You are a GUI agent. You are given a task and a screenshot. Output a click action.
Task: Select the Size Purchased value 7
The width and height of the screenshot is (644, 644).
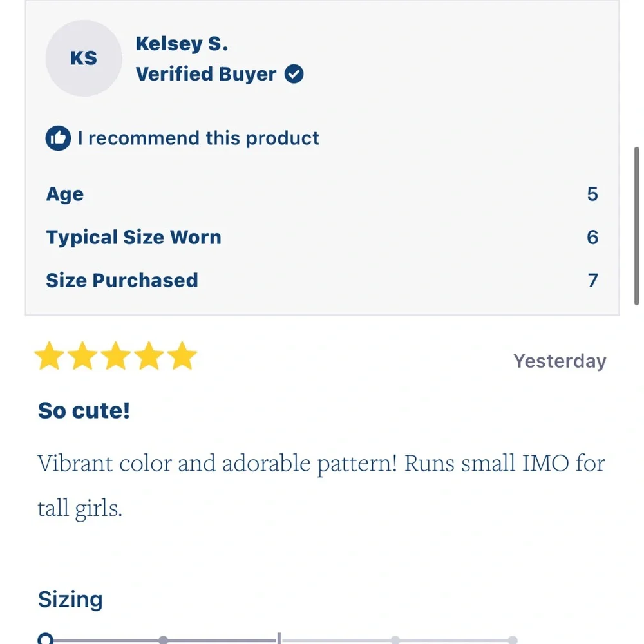click(592, 281)
